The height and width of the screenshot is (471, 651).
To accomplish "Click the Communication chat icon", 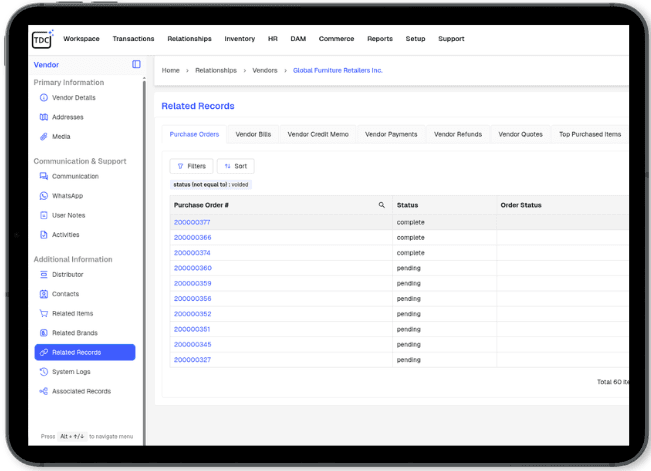I will (44, 176).
